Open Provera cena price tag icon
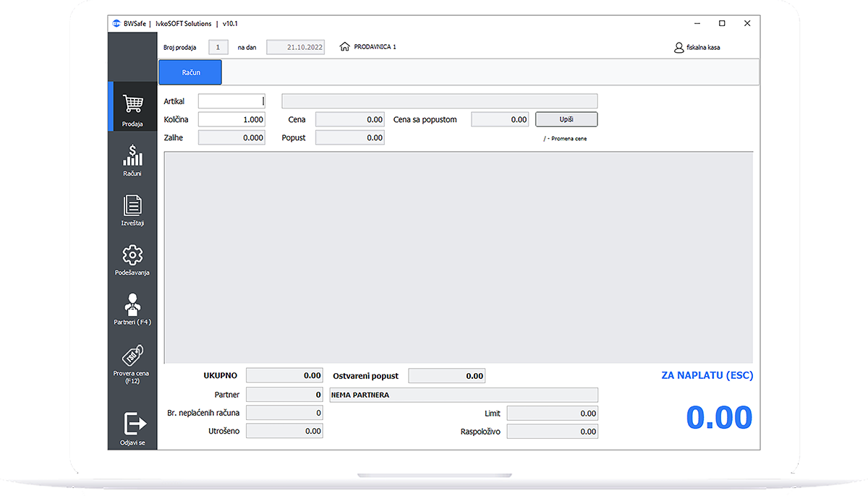The height and width of the screenshot is (496, 868). click(132, 356)
